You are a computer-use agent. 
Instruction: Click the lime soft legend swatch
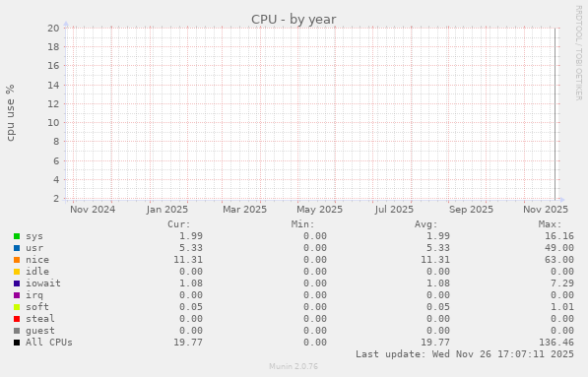(x=17, y=307)
